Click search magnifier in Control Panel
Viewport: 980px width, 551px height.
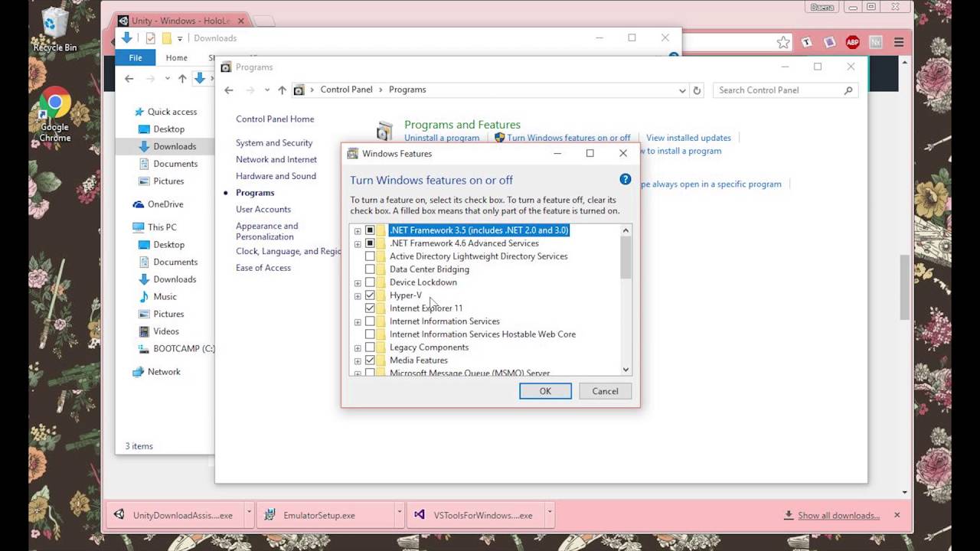[x=848, y=90]
